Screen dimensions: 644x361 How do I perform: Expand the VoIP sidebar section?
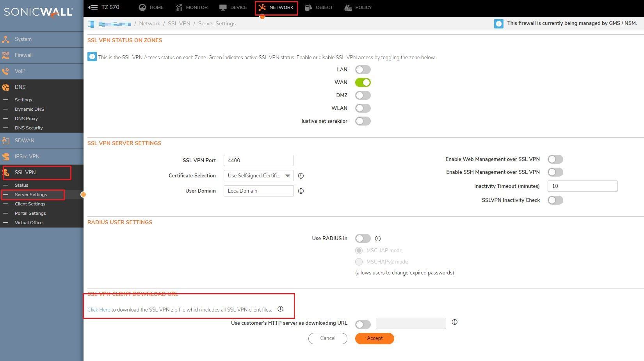[x=42, y=71]
